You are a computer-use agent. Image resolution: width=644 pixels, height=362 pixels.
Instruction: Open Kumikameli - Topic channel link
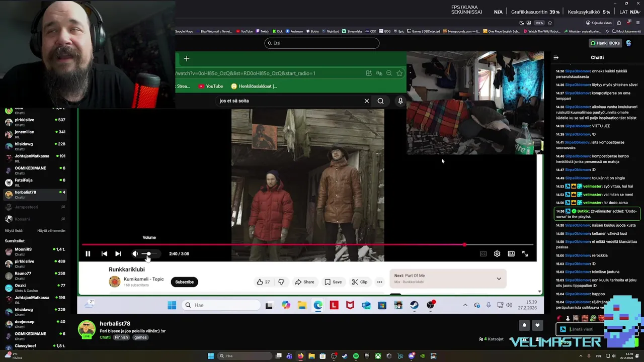(143, 279)
